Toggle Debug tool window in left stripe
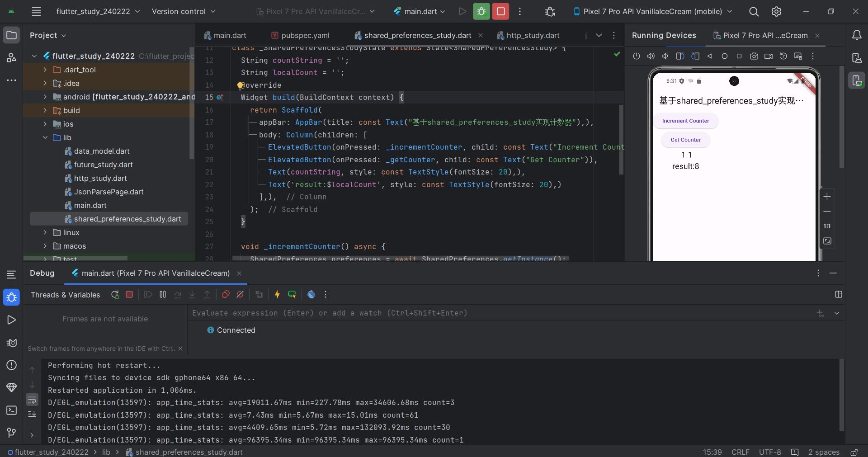This screenshot has height=457, width=868. (11, 297)
